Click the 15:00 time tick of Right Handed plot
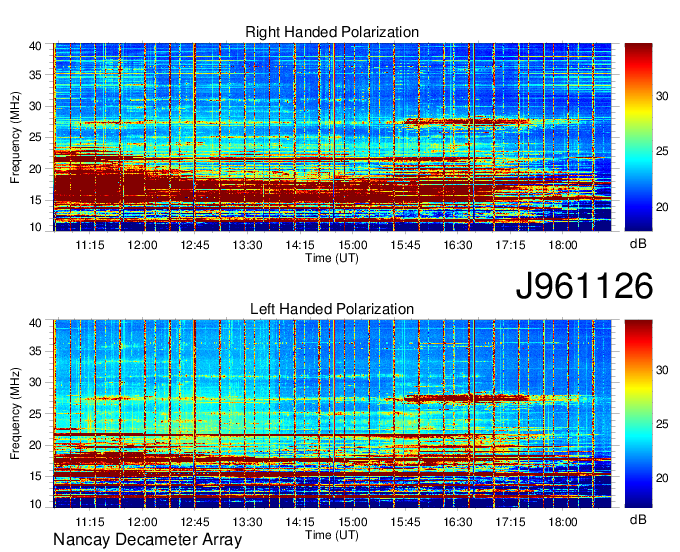This screenshot has width=680, height=552. click(353, 245)
